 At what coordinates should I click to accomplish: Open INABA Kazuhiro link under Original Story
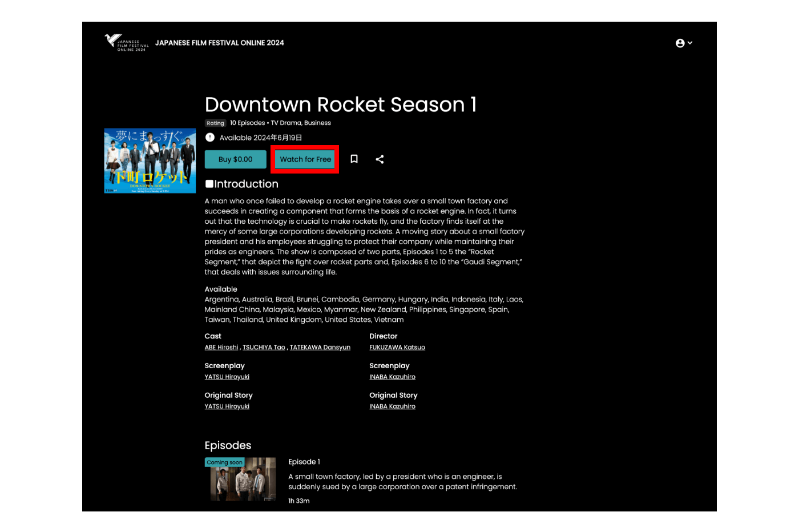pyautogui.click(x=392, y=406)
